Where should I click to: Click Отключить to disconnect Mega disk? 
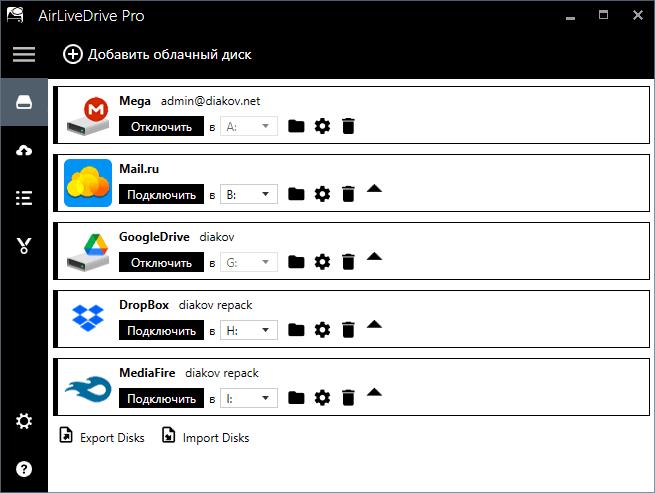[160, 126]
